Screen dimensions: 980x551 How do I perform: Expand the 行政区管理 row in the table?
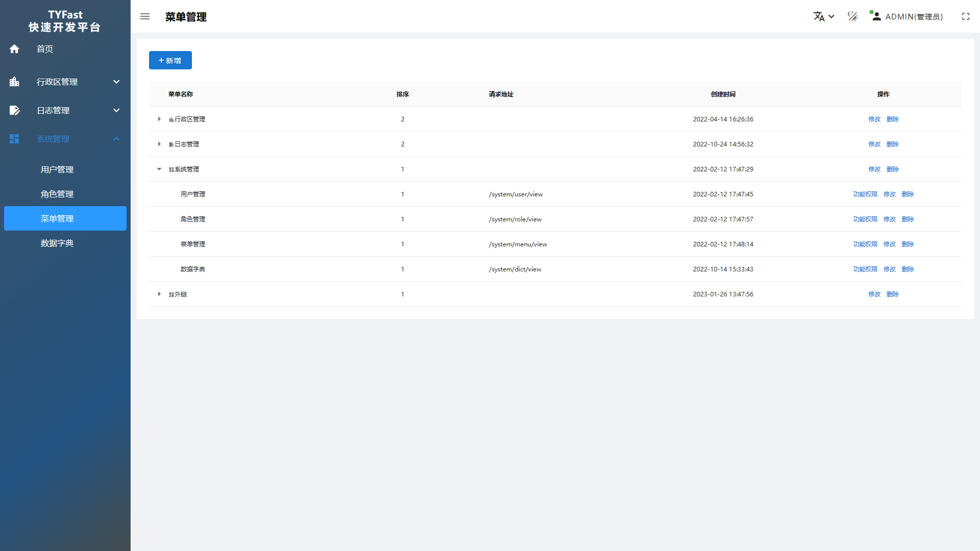tap(159, 119)
